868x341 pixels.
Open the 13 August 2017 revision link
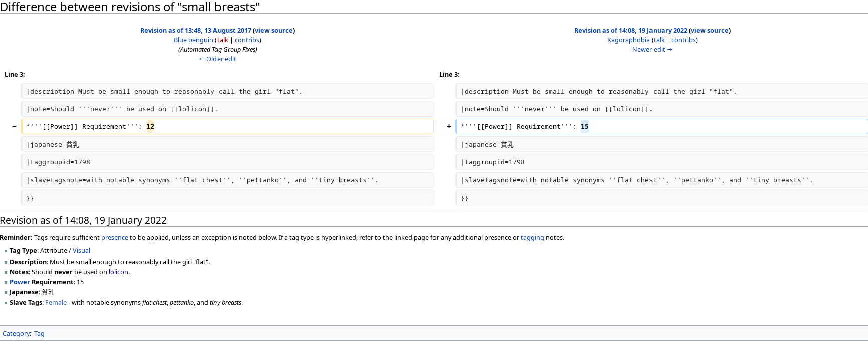pos(195,31)
